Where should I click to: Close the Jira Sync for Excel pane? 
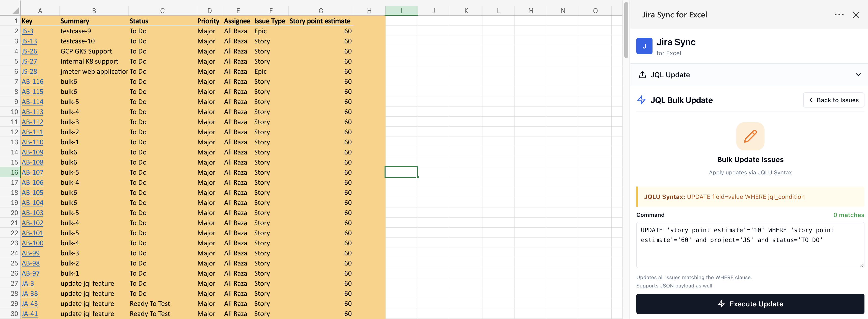coord(856,15)
